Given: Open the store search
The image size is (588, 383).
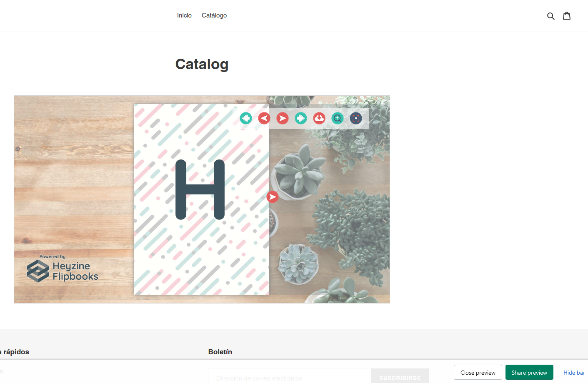Looking at the screenshot, I should coord(551,15).
